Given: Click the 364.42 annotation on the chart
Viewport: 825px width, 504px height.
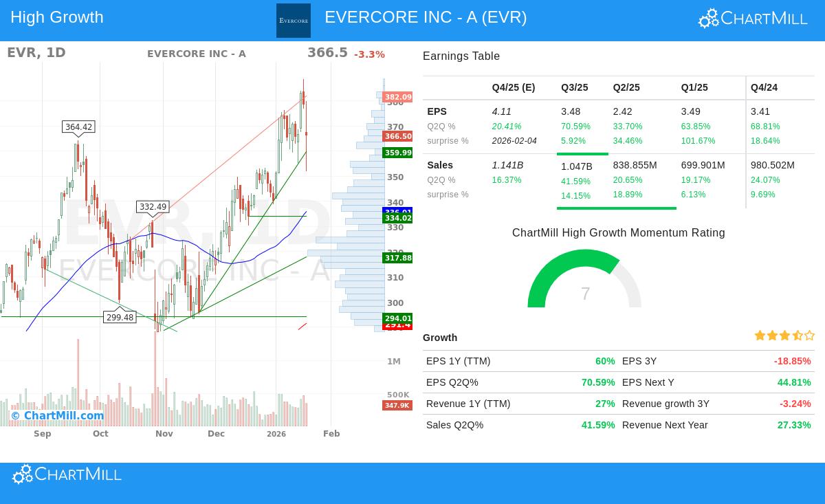Looking at the screenshot, I should pos(78,127).
